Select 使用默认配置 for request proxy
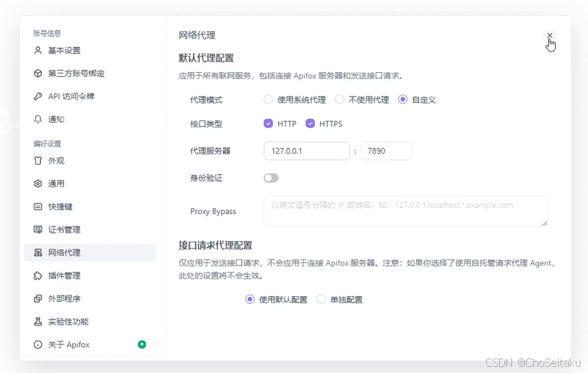This screenshot has width=588, height=373. [x=249, y=299]
